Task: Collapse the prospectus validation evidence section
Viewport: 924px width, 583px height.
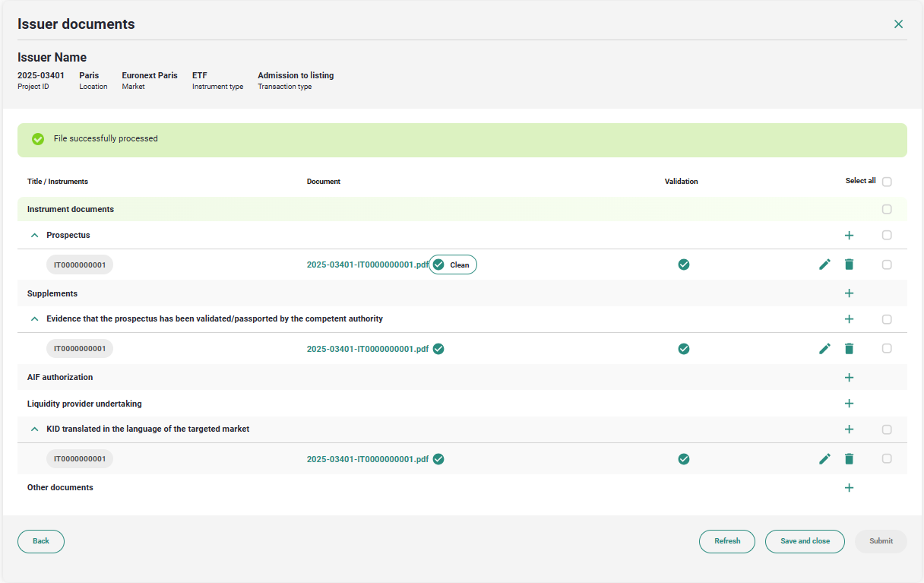Action: tap(34, 319)
